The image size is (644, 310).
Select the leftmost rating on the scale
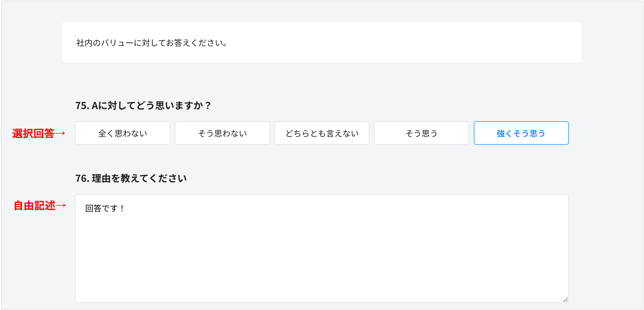[122, 133]
